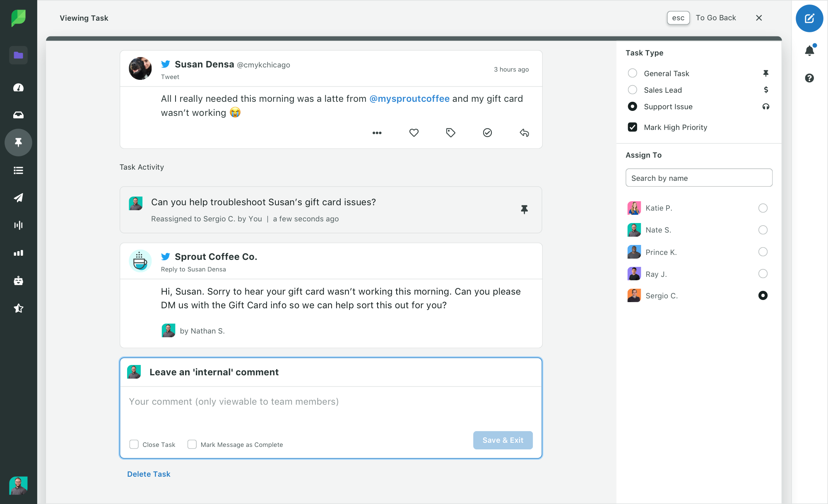Select the Sales Lead task type
The width and height of the screenshot is (828, 504).
[x=632, y=90]
